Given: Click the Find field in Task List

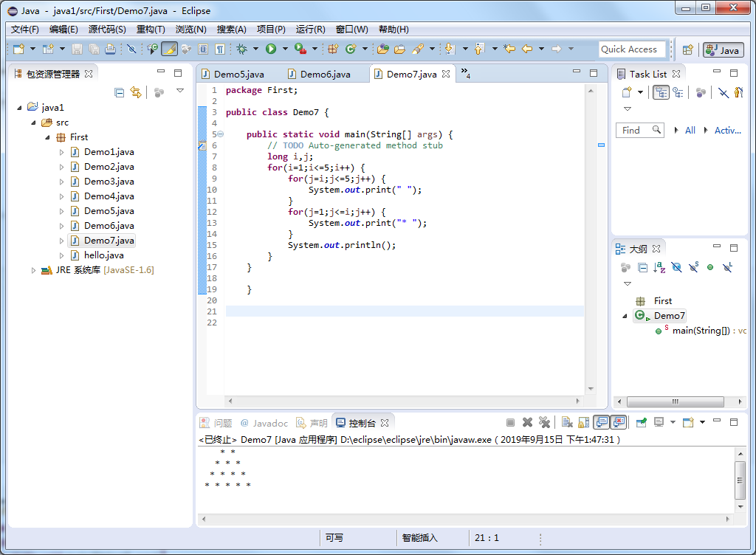Looking at the screenshot, I should pyautogui.click(x=640, y=130).
